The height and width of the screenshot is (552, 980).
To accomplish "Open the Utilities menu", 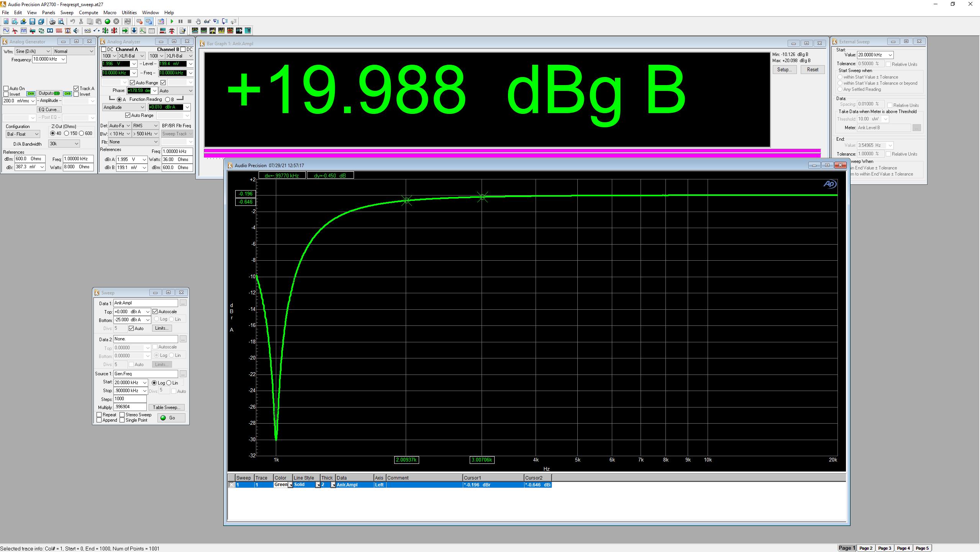I will click(129, 13).
